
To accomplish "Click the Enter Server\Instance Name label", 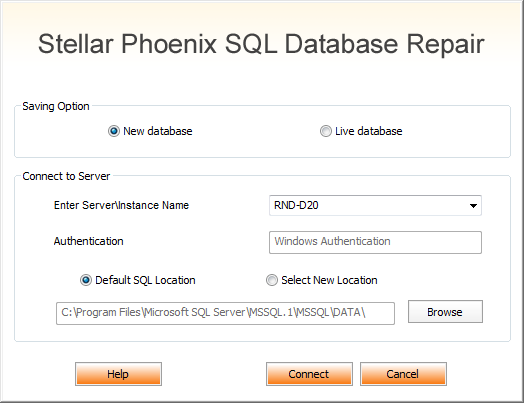I will coord(121,205).
